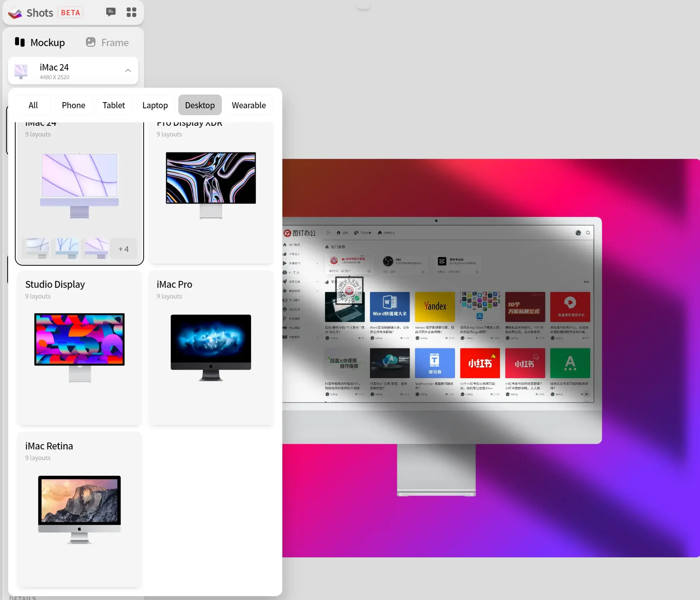Image resolution: width=700 pixels, height=600 pixels.
Task: Filter devices by Tablet
Action: point(114,105)
